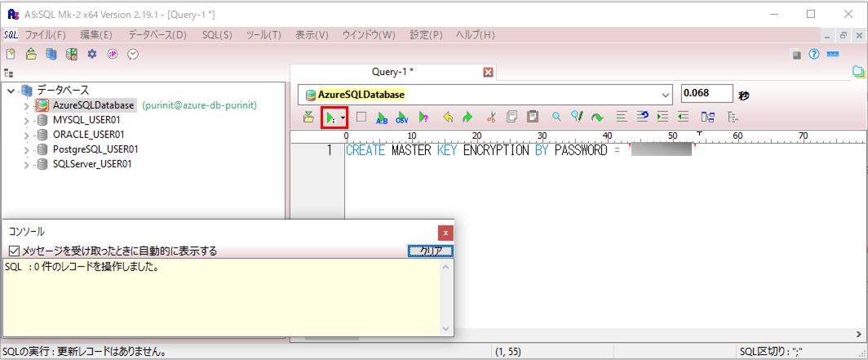
Task: Open the SQL(S) menu
Action: (x=217, y=35)
